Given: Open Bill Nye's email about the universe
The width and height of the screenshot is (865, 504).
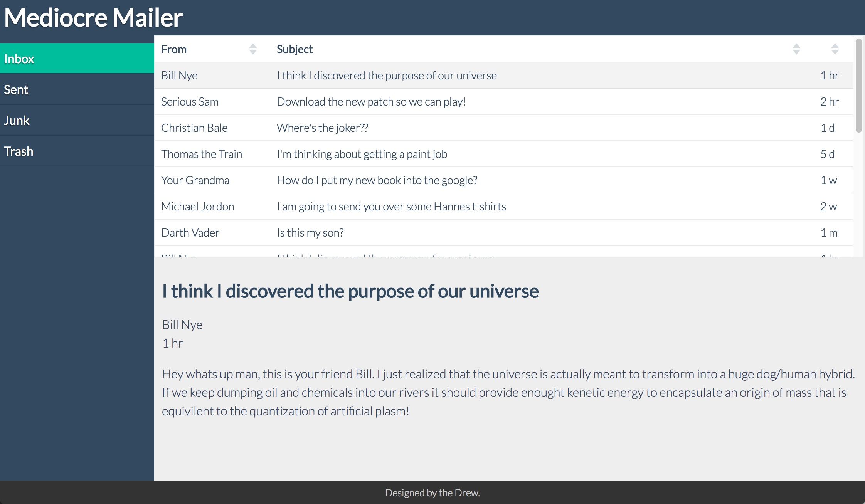Looking at the screenshot, I should [x=386, y=76].
